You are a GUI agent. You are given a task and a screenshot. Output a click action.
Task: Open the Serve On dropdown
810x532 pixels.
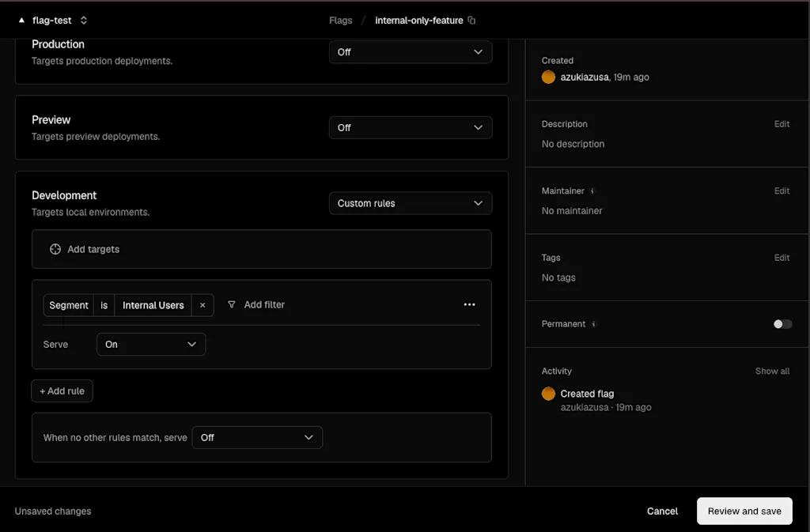click(151, 344)
